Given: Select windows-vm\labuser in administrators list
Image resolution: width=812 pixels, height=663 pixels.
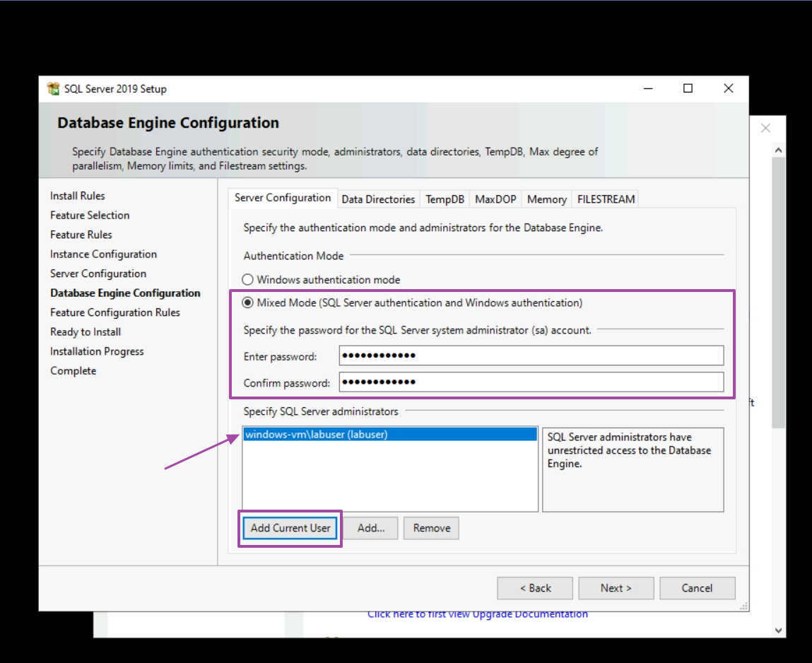Looking at the screenshot, I should pyautogui.click(x=390, y=435).
